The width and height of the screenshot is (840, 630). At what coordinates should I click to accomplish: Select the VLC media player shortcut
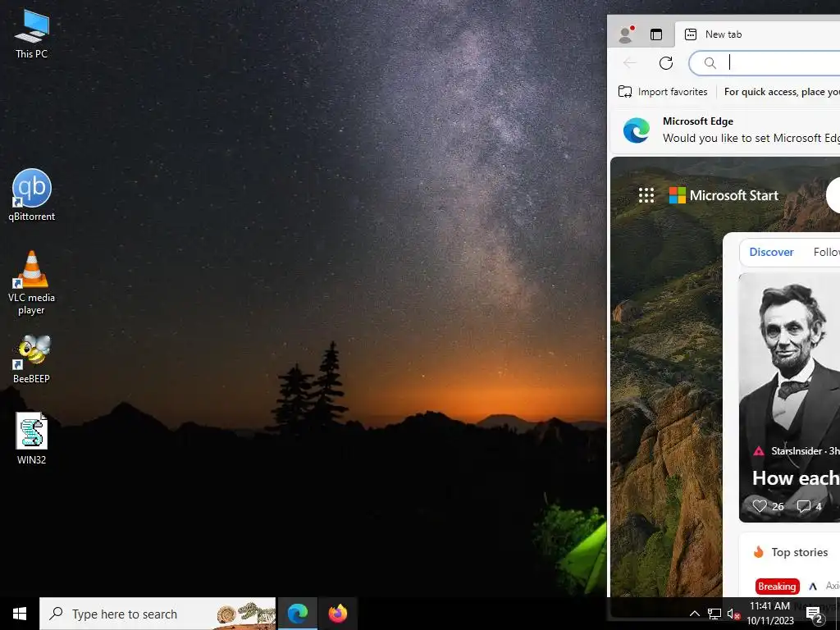[x=32, y=283]
